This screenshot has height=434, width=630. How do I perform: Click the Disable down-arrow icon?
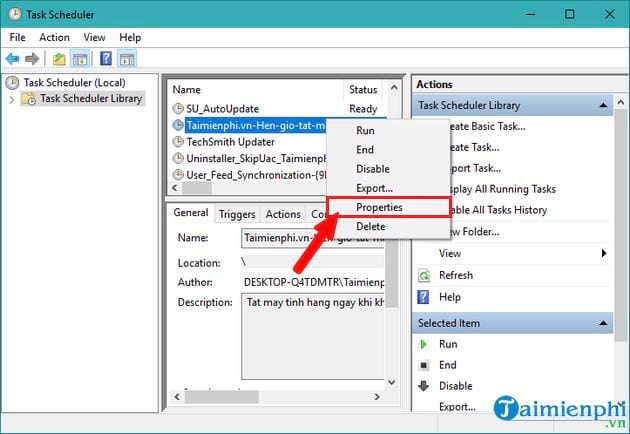423,386
